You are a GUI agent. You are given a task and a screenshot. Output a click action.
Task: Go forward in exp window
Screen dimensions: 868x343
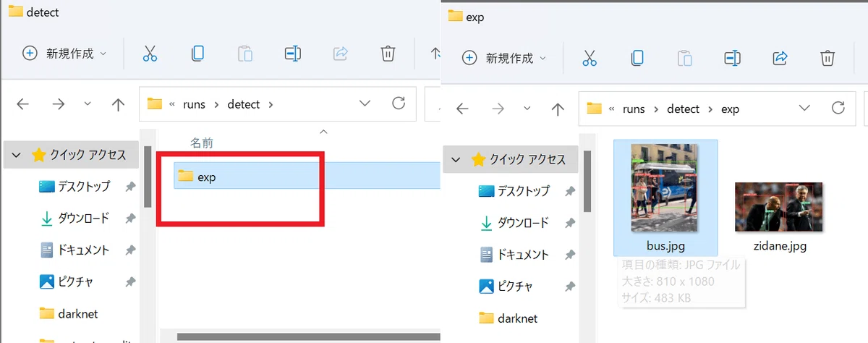click(497, 109)
